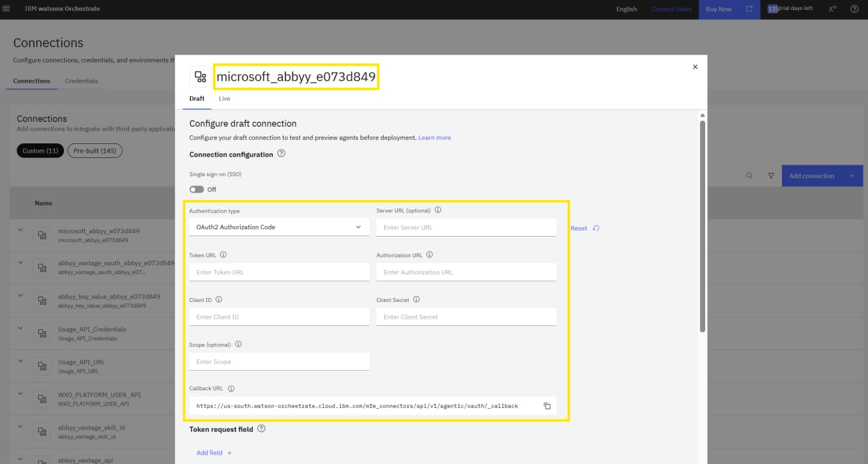Click the Usage_API_URL row icon

coord(43,366)
